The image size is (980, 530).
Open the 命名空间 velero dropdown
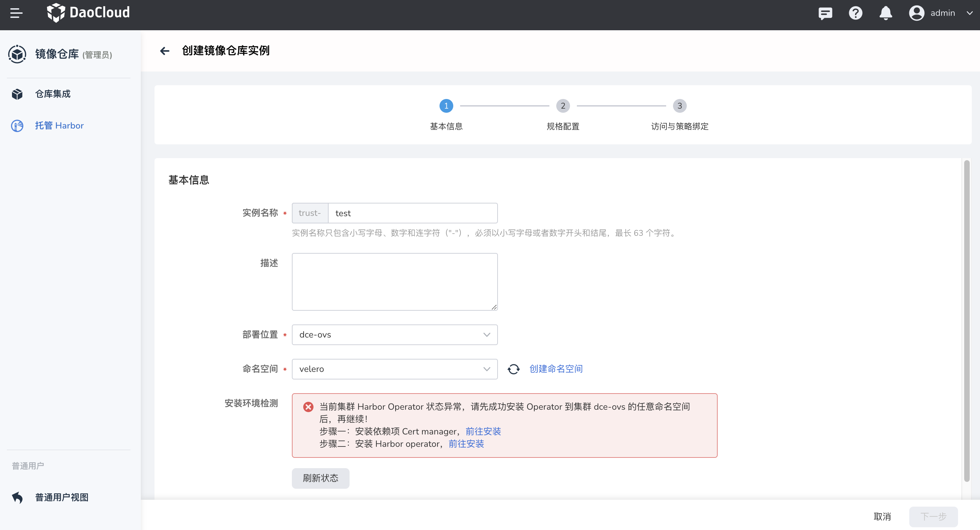(x=394, y=369)
